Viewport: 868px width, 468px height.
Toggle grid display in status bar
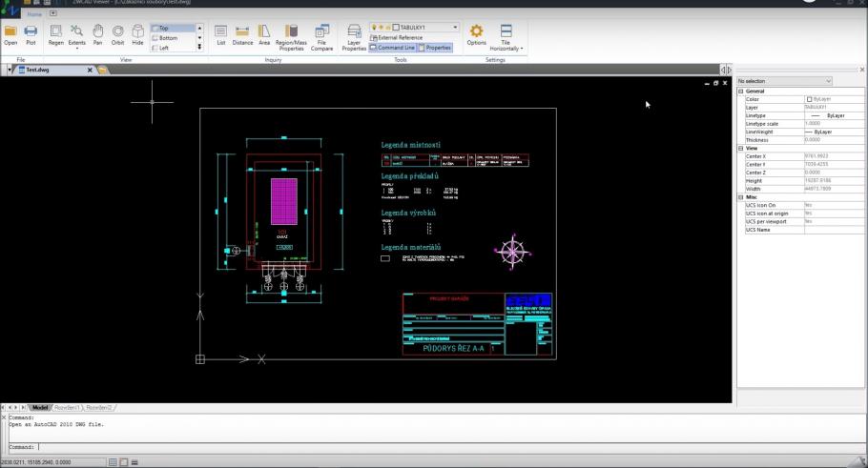coord(113,462)
